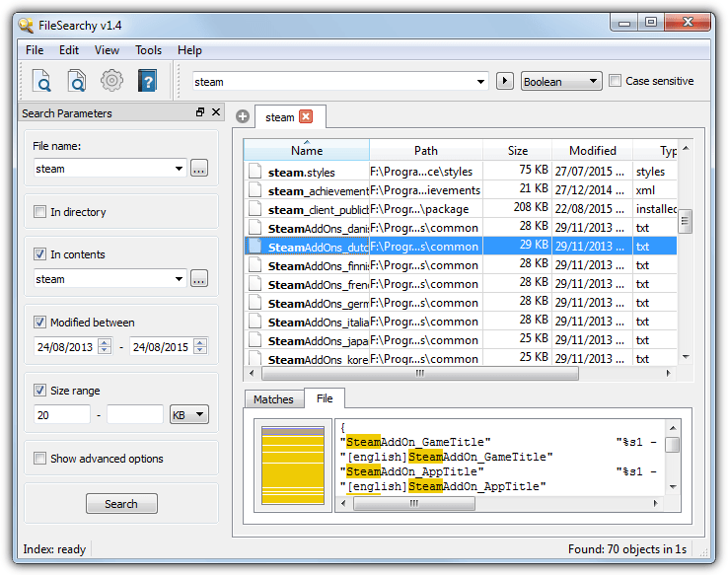
Task: Close the Search Parameters panel
Action: (x=216, y=111)
